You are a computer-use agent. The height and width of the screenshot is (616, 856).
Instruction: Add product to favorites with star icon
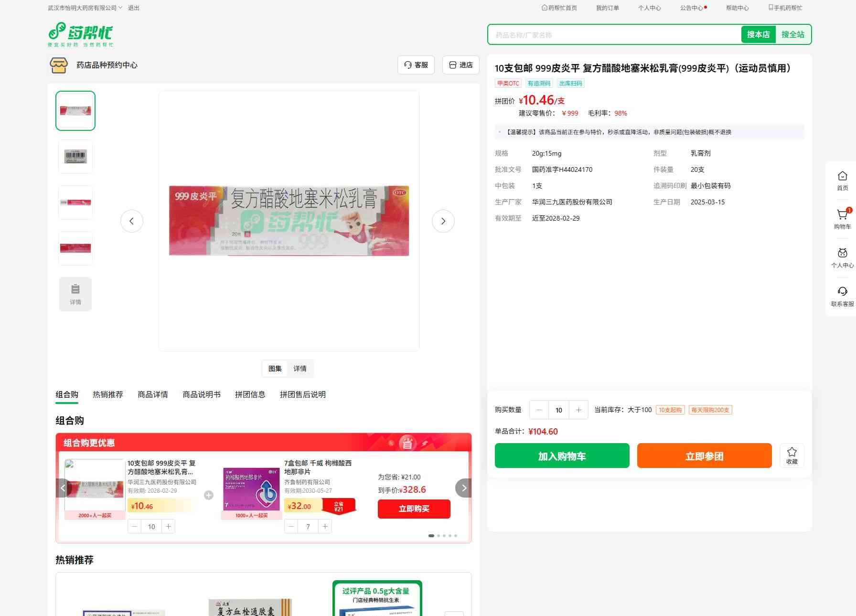tap(792, 455)
